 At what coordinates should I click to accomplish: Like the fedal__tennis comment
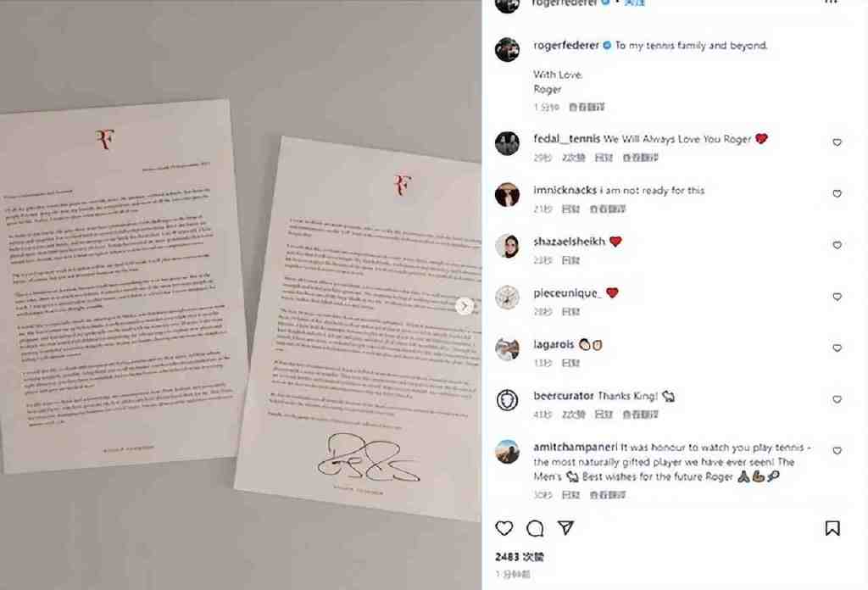click(837, 142)
